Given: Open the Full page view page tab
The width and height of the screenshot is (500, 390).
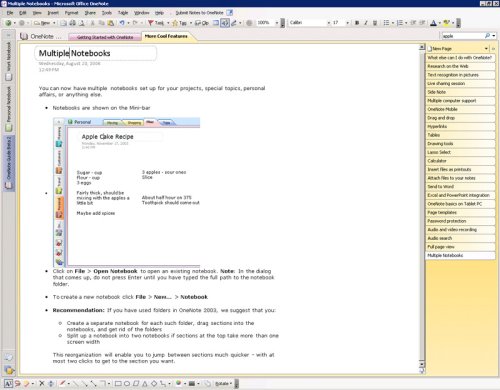Looking at the screenshot, I should pyautogui.click(x=461, y=247).
